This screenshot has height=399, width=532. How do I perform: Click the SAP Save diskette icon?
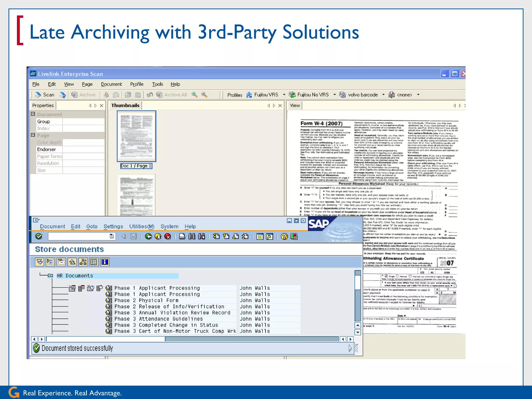[134, 236]
